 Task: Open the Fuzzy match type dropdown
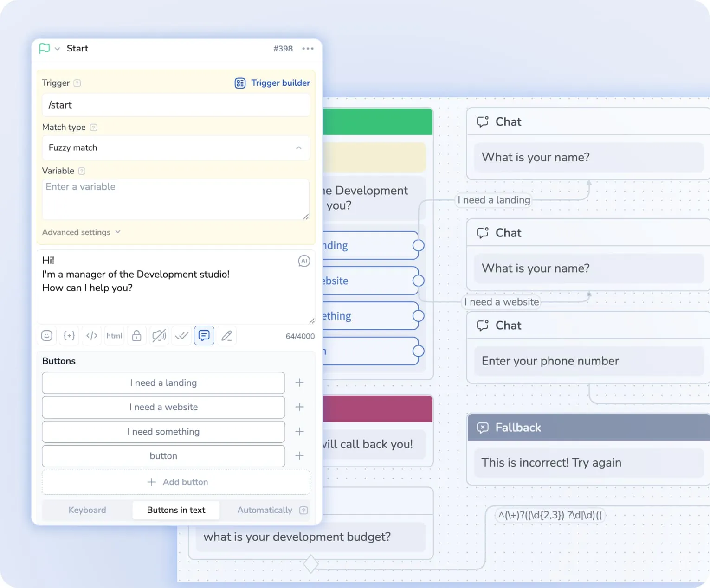[176, 148]
